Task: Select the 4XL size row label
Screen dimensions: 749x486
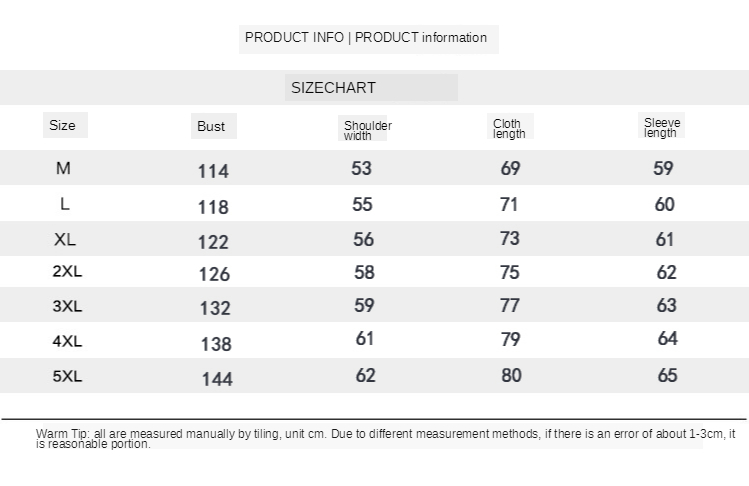Action: tap(67, 341)
